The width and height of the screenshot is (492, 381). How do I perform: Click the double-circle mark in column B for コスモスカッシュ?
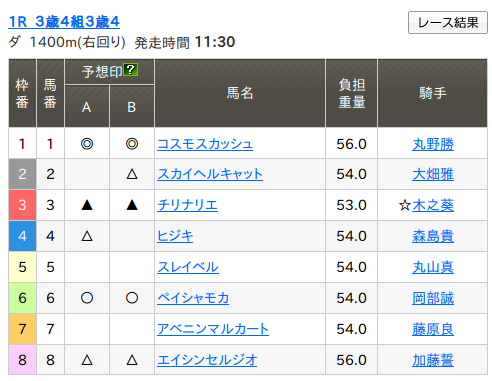pyautogui.click(x=132, y=144)
